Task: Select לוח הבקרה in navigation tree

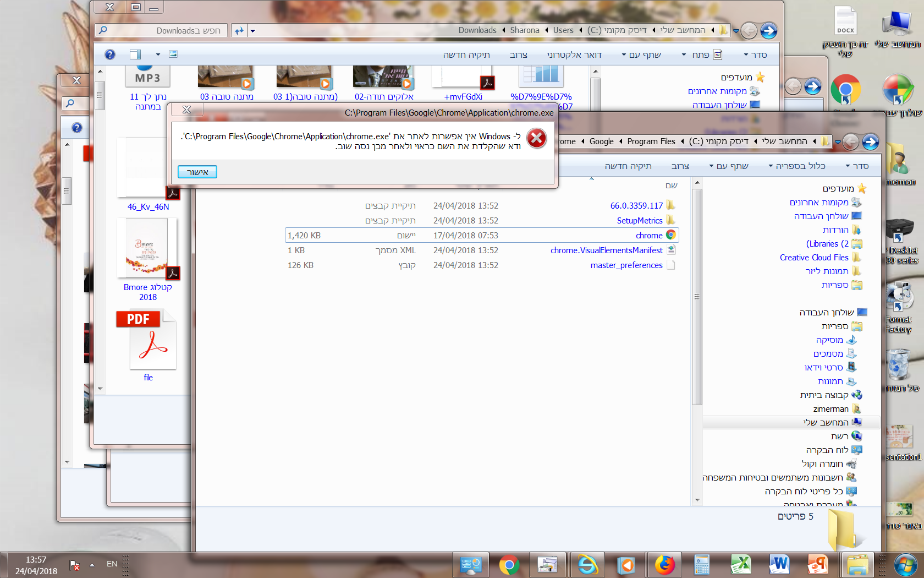Action: click(834, 450)
